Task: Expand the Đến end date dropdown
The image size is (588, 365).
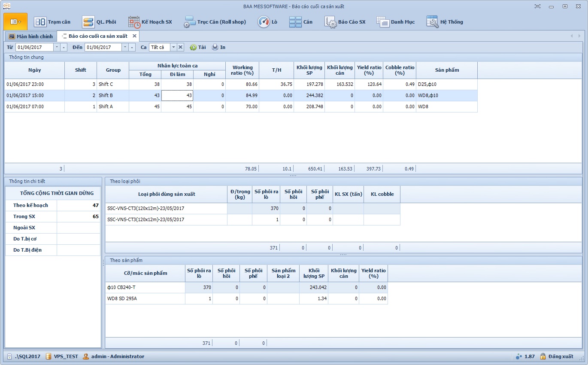Action: 125,47
